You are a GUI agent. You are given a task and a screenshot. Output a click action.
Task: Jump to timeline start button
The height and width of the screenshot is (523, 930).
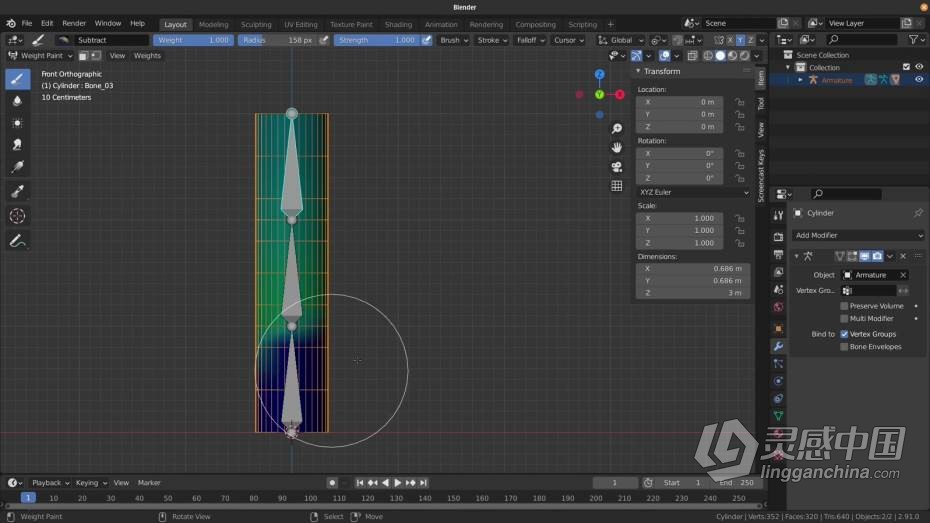click(359, 483)
